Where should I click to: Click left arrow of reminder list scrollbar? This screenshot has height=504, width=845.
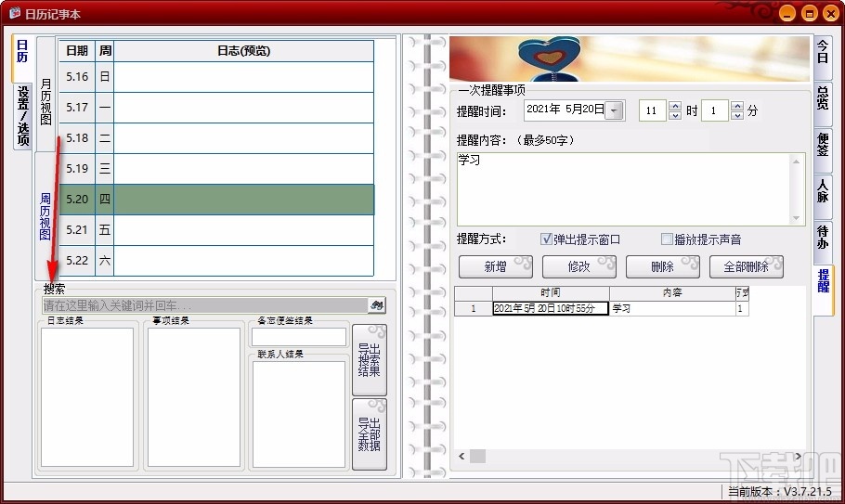coord(461,456)
